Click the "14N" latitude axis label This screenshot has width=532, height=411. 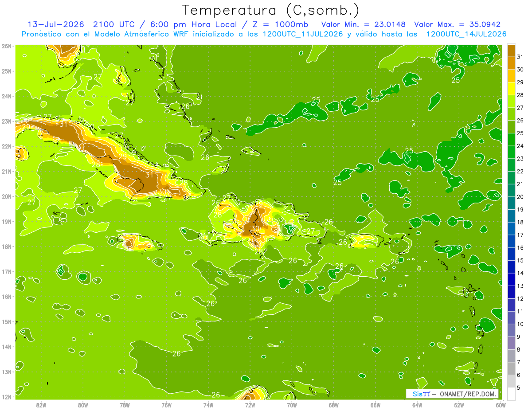pyautogui.click(x=7, y=347)
